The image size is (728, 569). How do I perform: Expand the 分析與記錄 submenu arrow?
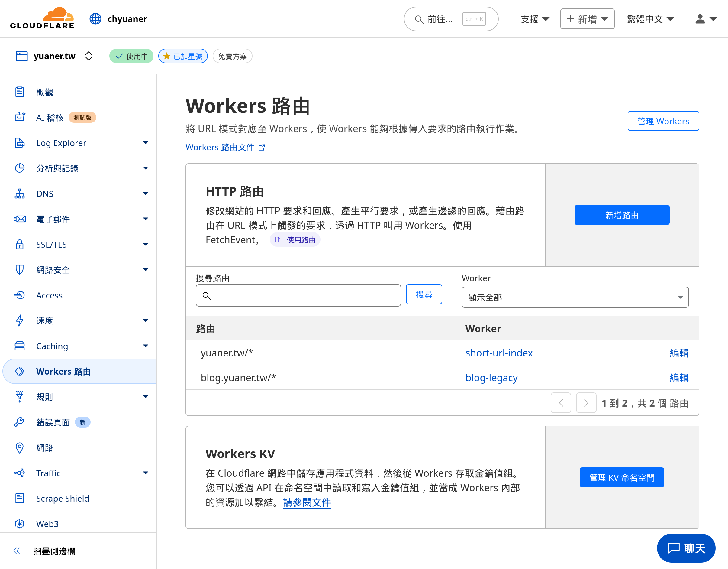click(146, 168)
